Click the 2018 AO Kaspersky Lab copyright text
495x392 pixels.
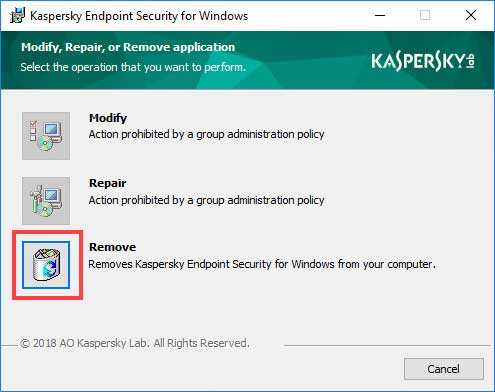[135, 343]
